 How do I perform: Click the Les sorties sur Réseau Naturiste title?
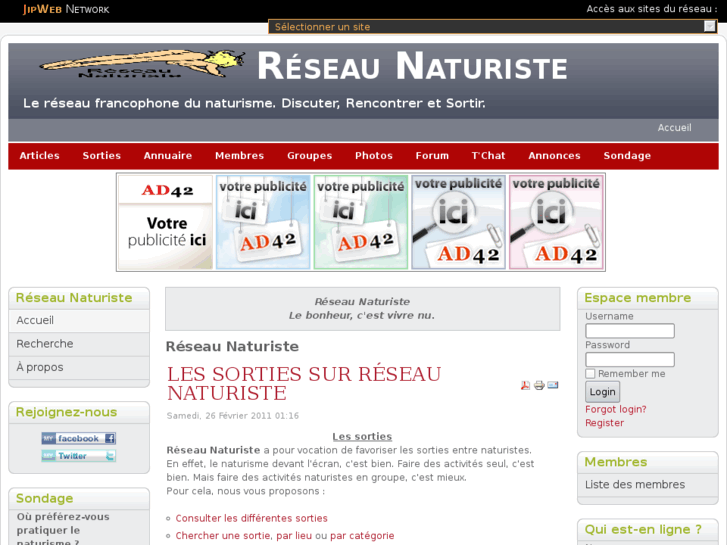(304, 384)
